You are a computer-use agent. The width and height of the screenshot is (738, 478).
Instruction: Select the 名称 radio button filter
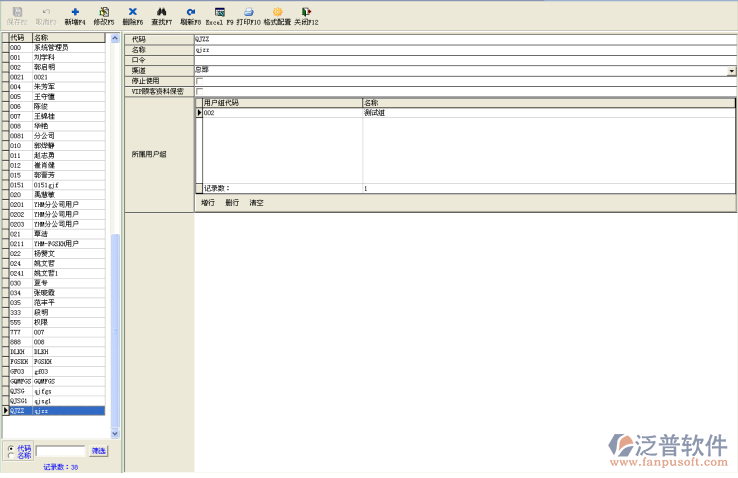pos(11,456)
